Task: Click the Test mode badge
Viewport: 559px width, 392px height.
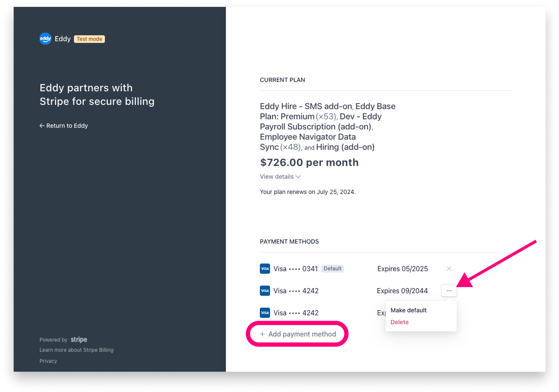Action: tap(89, 39)
